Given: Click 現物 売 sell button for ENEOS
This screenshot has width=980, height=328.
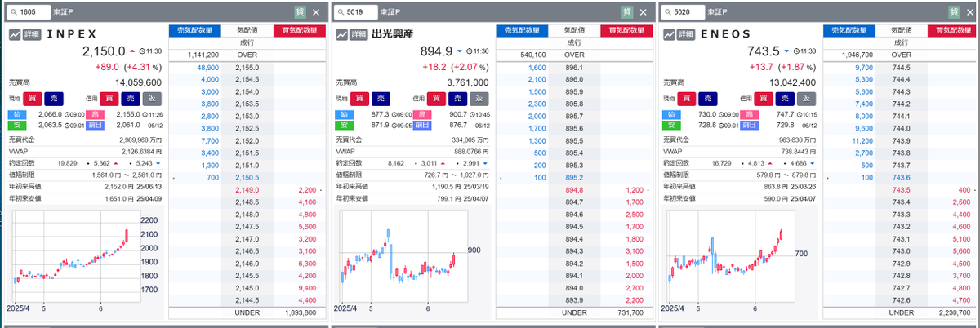Looking at the screenshot, I should click(x=707, y=98).
